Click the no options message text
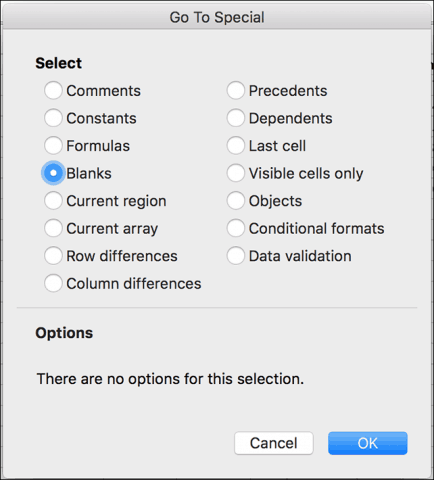Viewport: 434px width, 480px height. pos(170,379)
